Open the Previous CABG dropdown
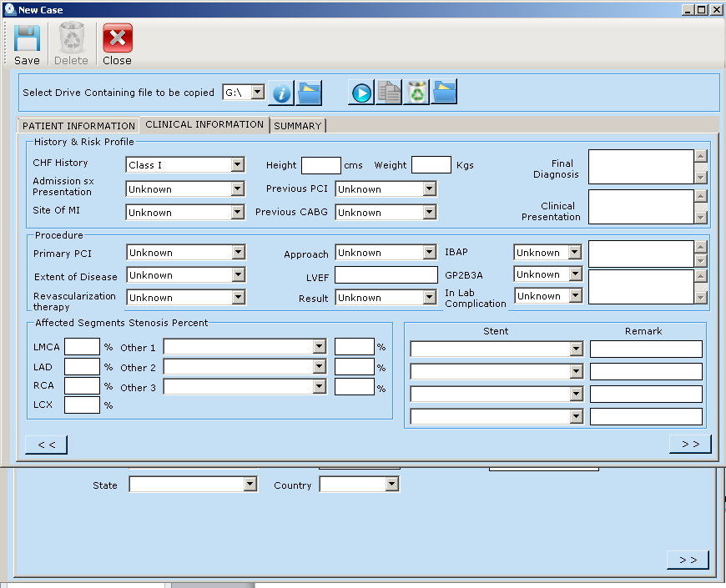Screen dimensions: 726x588 click(x=429, y=213)
